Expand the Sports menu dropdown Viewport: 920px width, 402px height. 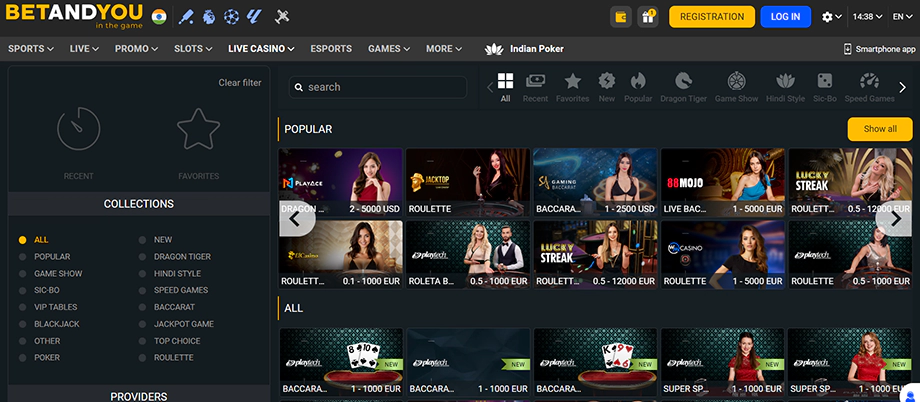(x=32, y=48)
